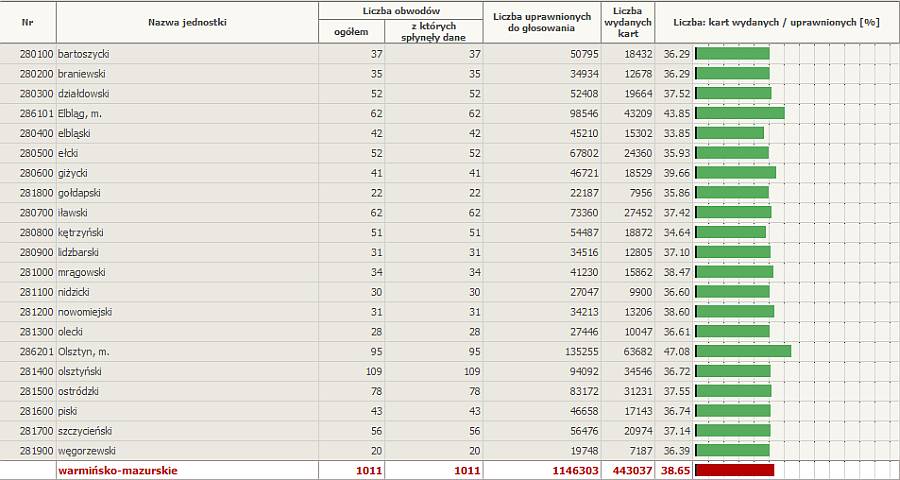
Task: Select issued cards value 7187
Action: (x=641, y=451)
